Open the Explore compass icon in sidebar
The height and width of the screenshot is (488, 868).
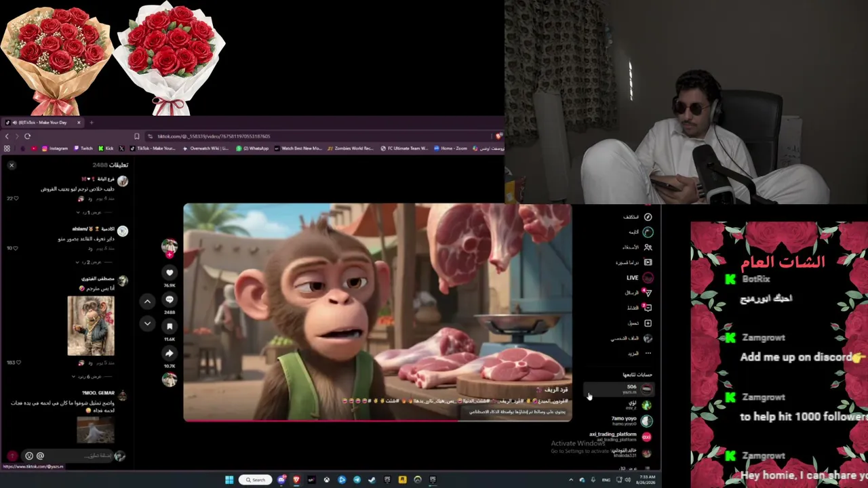point(648,217)
